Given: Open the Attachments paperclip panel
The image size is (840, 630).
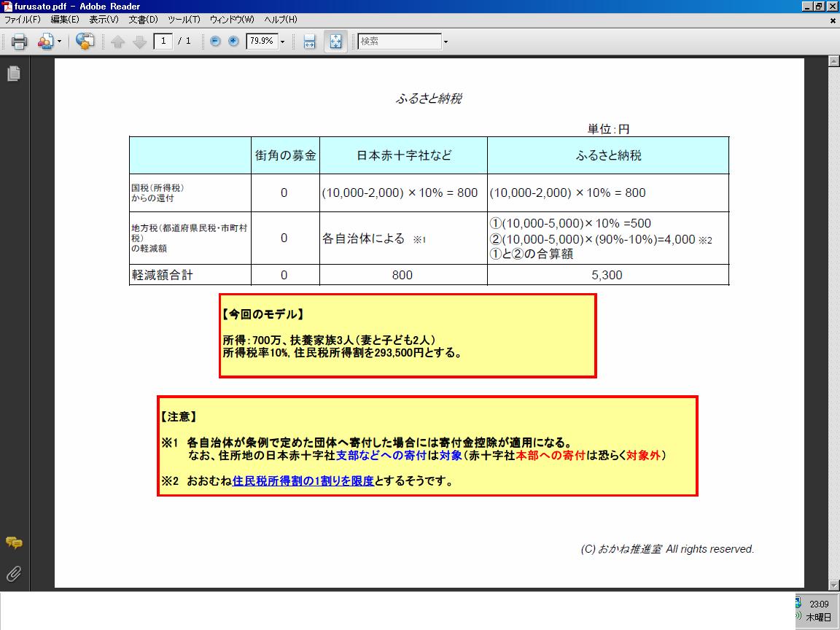Looking at the screenshot, I should coord(14,574).
